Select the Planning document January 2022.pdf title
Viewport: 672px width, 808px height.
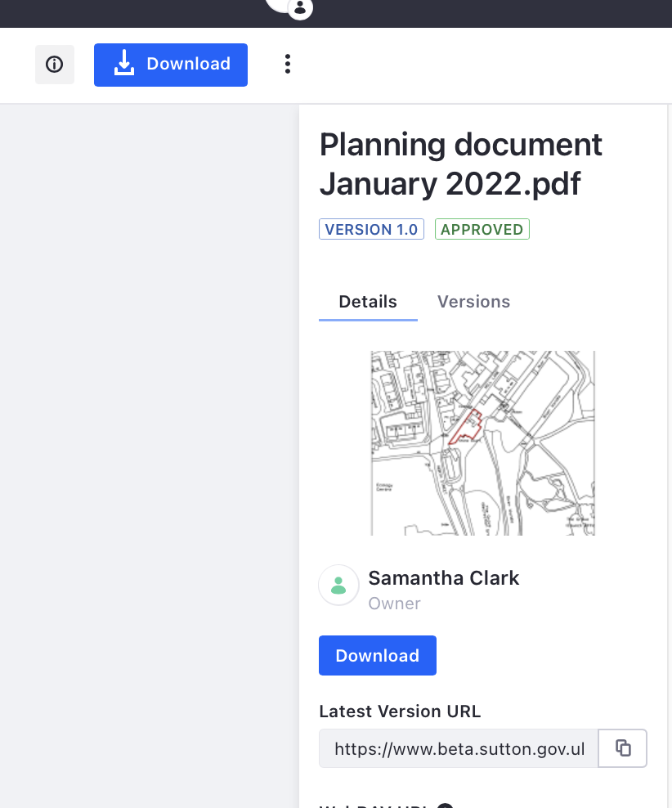(460, 164)
